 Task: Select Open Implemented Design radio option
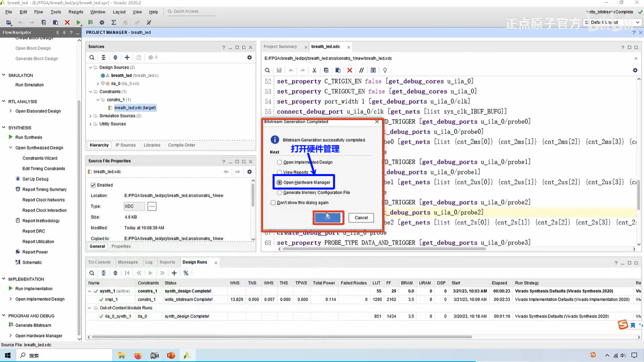pos(280,162)
